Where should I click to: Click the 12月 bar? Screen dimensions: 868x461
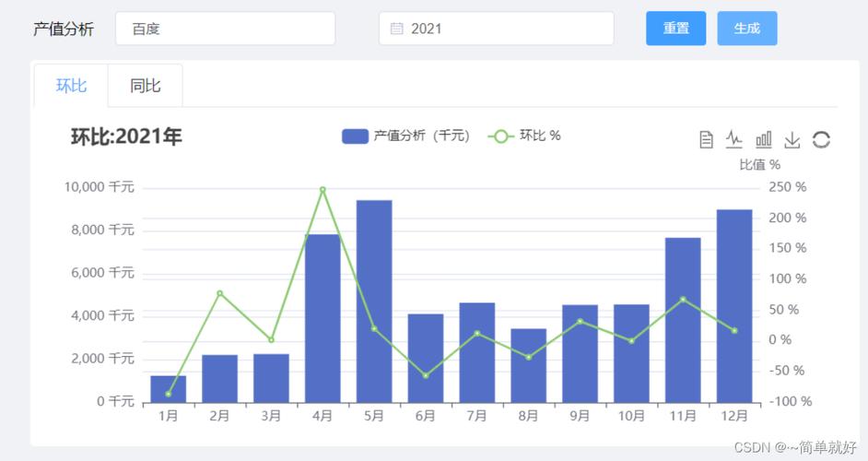pyautogui.click(x=734, y=306)
